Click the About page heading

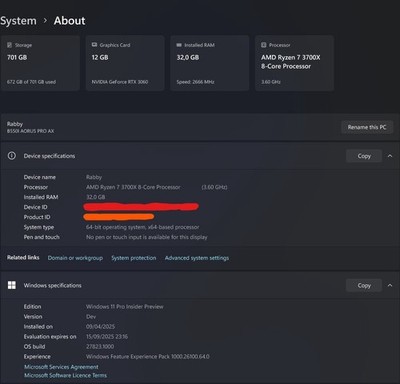pyautogui.click(x=69, y=21)
